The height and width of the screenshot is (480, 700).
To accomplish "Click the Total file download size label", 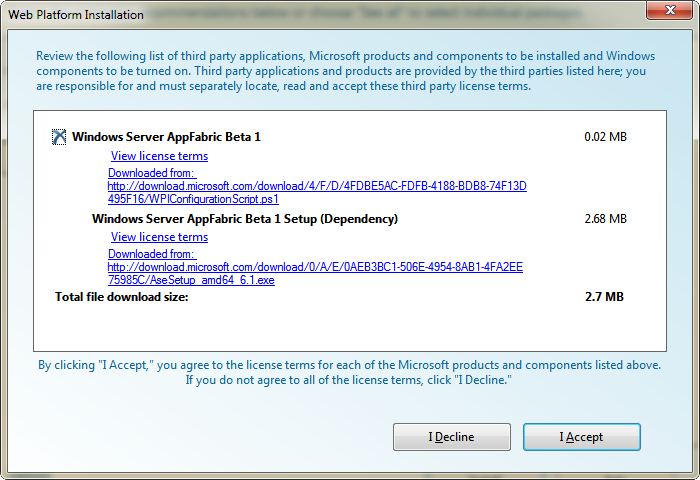I will tap(121, 297).
